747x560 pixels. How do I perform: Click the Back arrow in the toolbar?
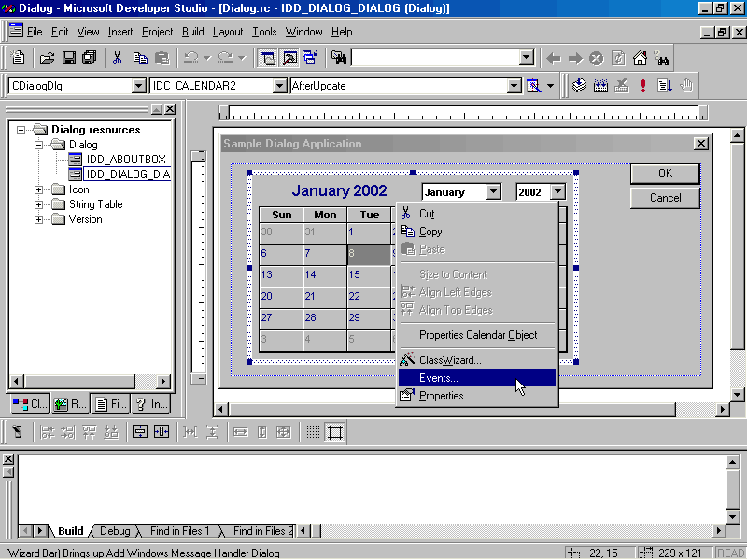point(553,58)
